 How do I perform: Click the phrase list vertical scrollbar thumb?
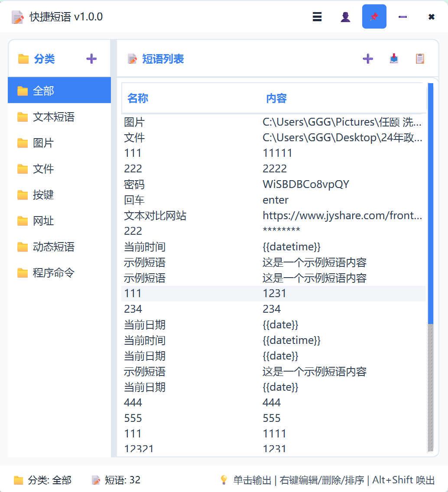[431, 204]
